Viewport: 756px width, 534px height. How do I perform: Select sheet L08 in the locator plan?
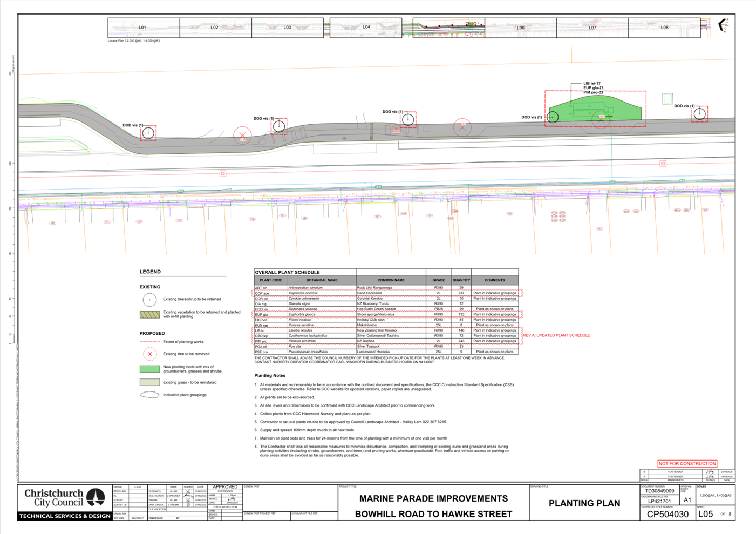[664, 28]
